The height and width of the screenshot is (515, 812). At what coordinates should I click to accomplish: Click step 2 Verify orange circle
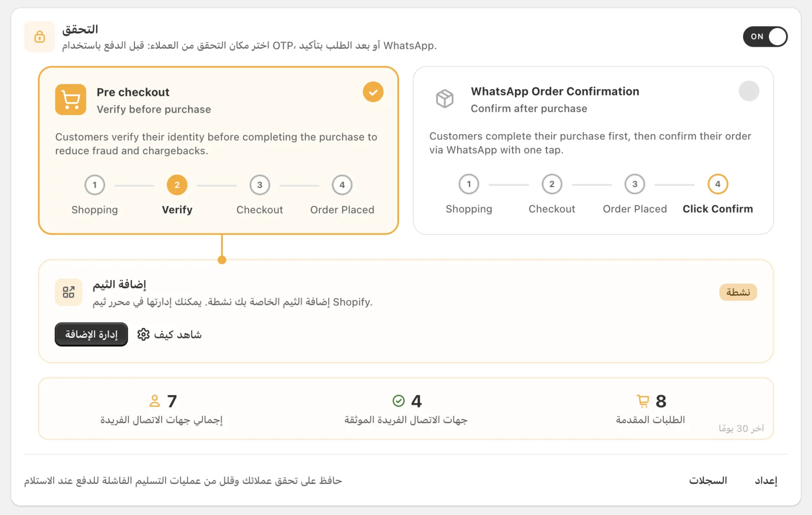tap(177, 185)
